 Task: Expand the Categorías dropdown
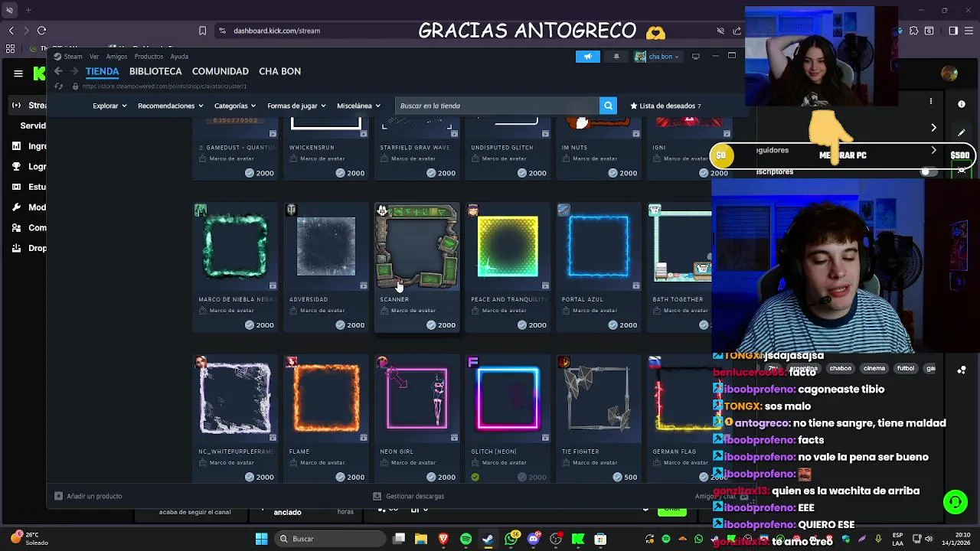coord(234,106)
